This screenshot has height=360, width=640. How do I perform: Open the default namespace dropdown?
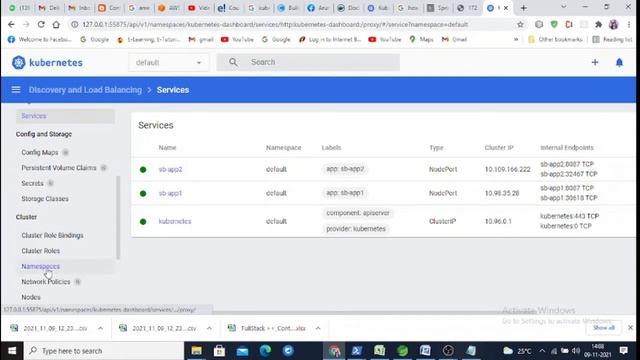169,62
